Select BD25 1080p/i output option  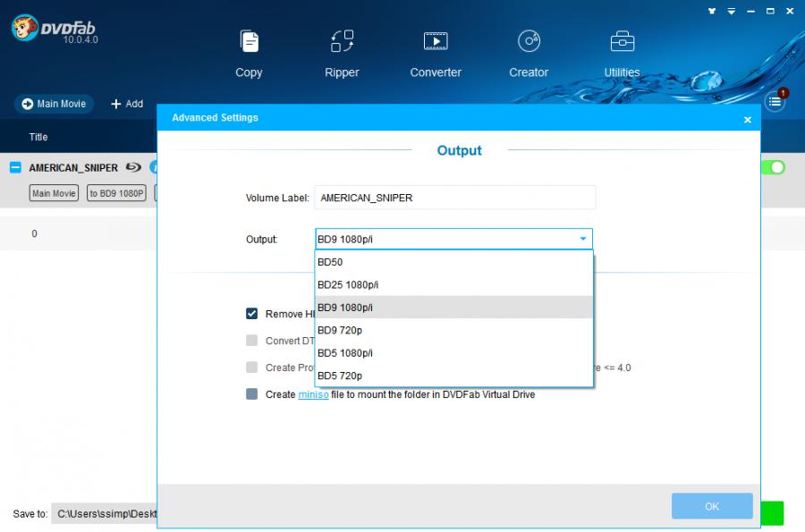point(453,284)
